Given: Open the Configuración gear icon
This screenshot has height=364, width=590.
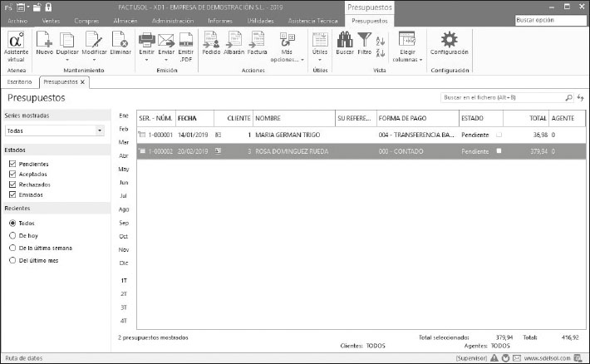Looking at the screenshot, I should click(449, 40).
